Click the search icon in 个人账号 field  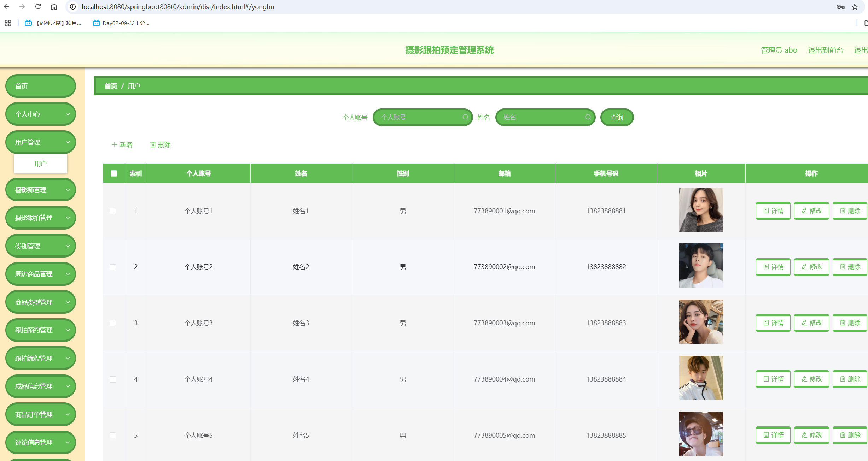click(x=465, y=117)
